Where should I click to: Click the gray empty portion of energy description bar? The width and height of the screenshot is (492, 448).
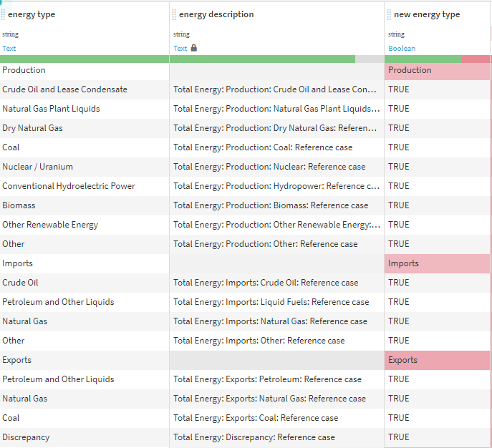(x=370, y=59)
